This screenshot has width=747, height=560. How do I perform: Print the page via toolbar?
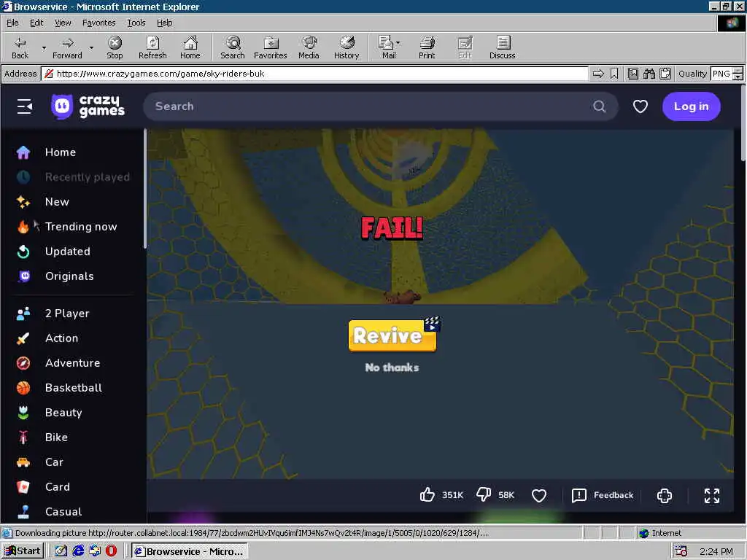[427, 47]
